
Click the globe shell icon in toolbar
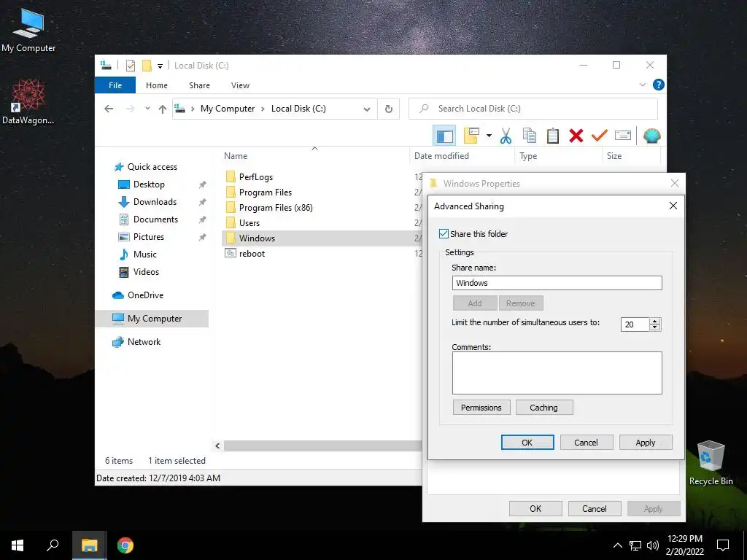click(651, 136)
